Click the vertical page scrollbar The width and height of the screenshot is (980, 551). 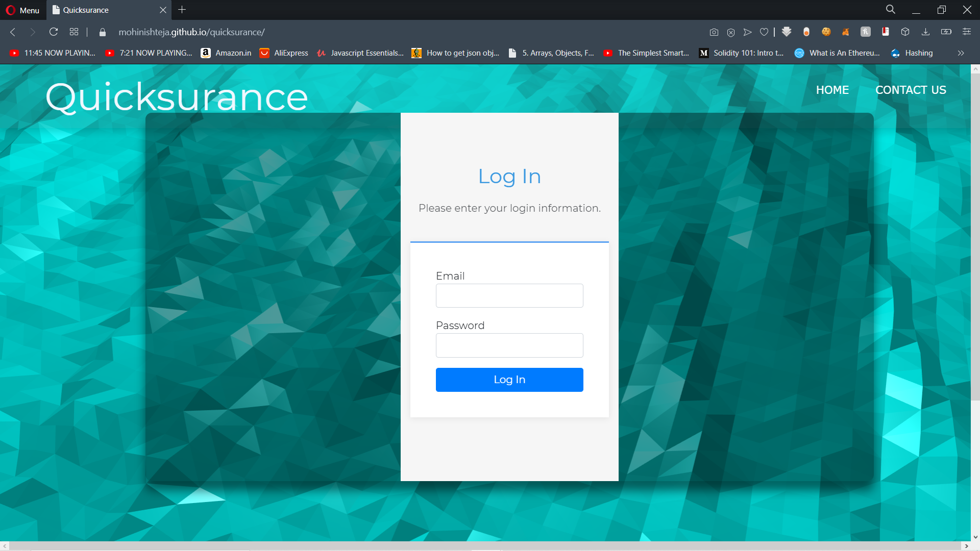975,235
